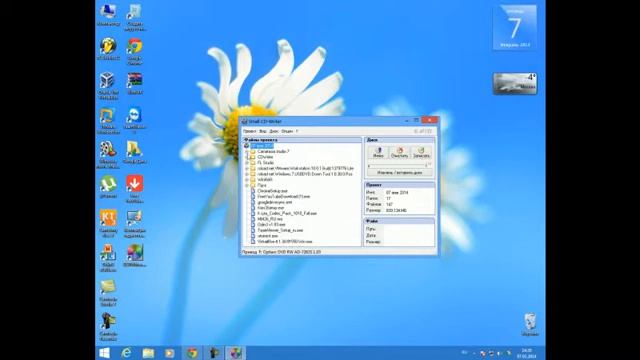The height and width of the screenshot is (360, 640).
Task: Open the Диск menu
Action: [x=274, y=131]
